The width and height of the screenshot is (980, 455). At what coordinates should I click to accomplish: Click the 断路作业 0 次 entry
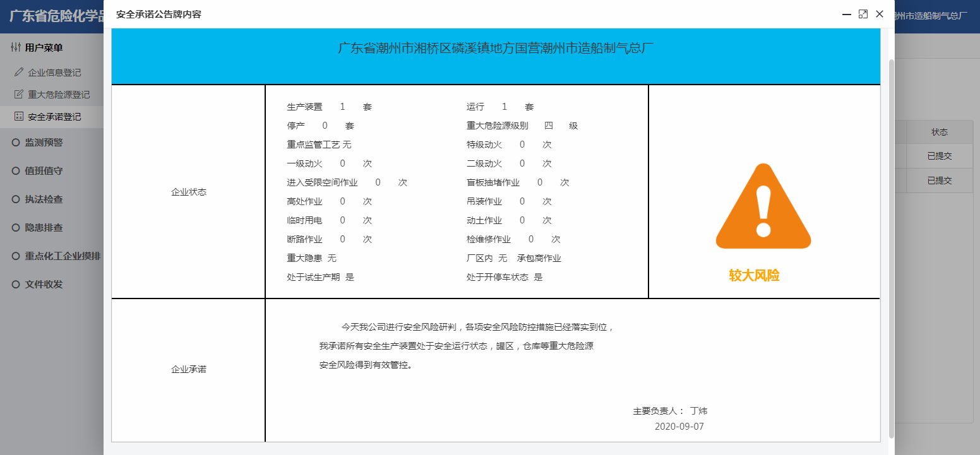pos(330,239)
